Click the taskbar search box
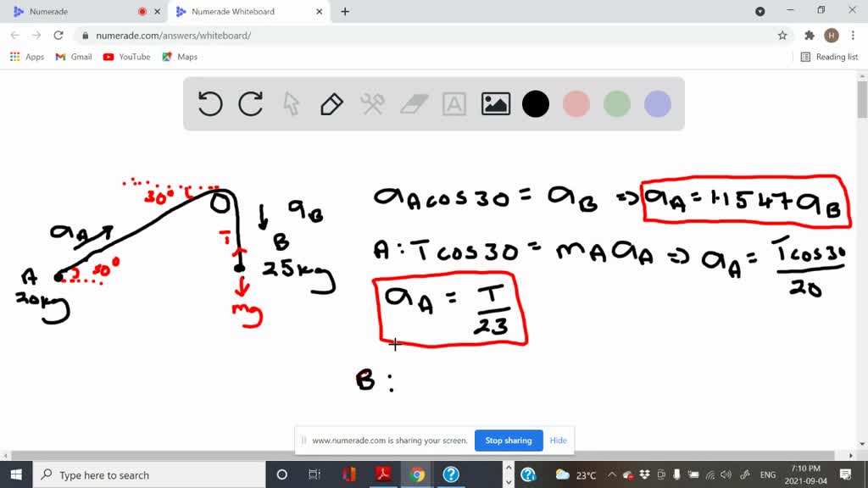Image resolution: width=868 pixels, height=488 pixels. [x=149, y=474]
